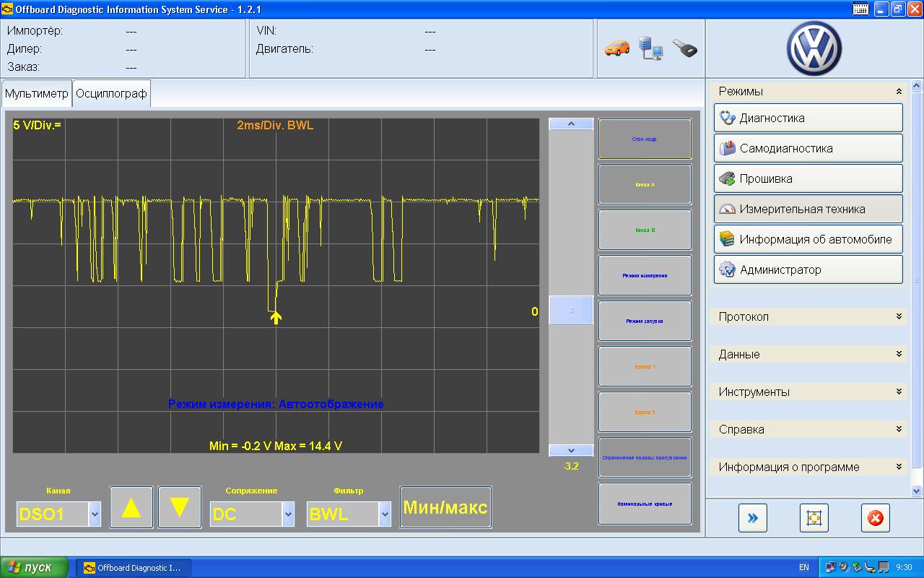
Task: Toggle Канал B channel button
Action: [x=645, y=230]
